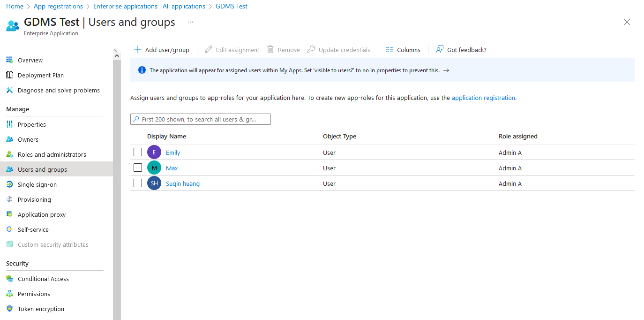The height and width of the screenshot is (320, 644).
Task: Click the Got feedback person icon
Action: pyautogui.click(x=440, y=49)
